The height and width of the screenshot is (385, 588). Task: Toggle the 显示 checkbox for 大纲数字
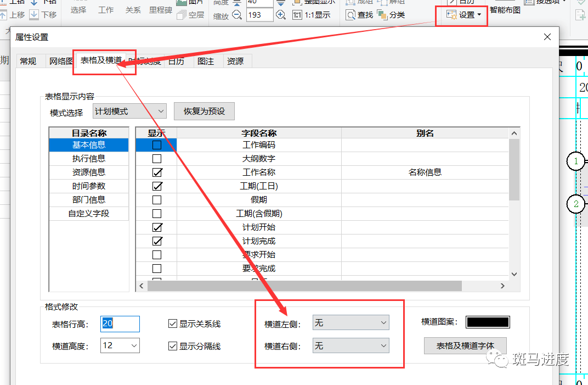pyautogui.click(x=157, y=159)
